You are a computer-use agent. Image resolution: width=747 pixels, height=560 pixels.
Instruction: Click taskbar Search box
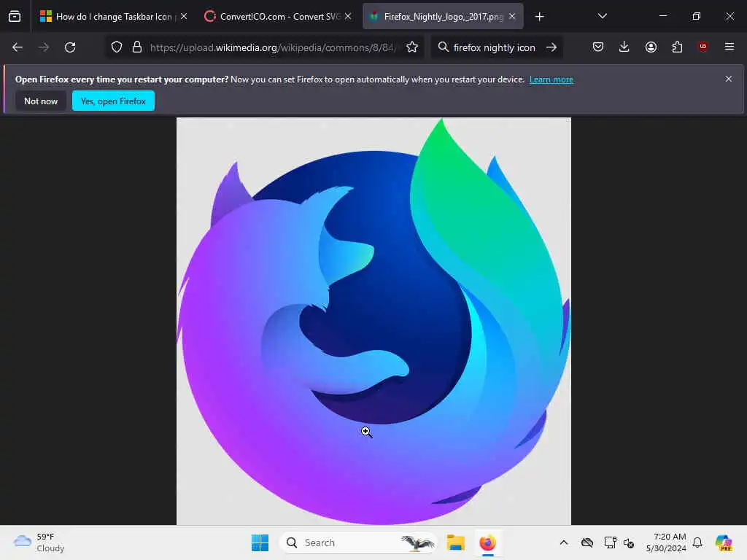[357, 542]
